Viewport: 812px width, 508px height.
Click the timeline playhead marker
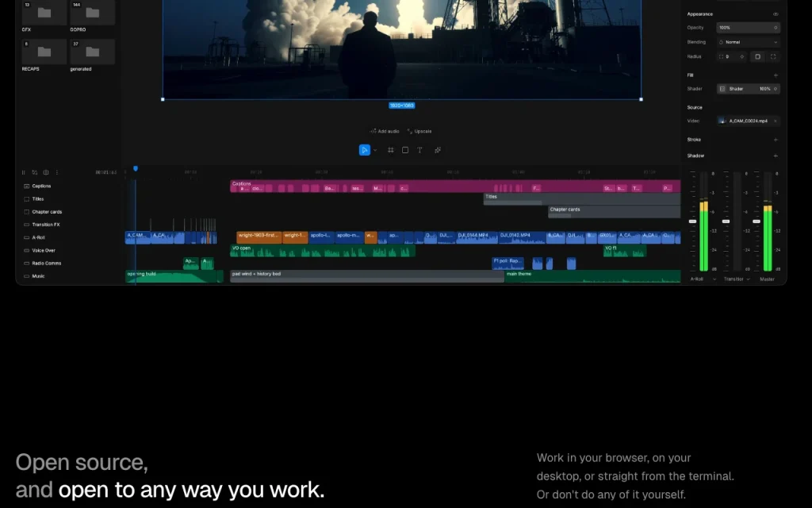tap(136, 168)
